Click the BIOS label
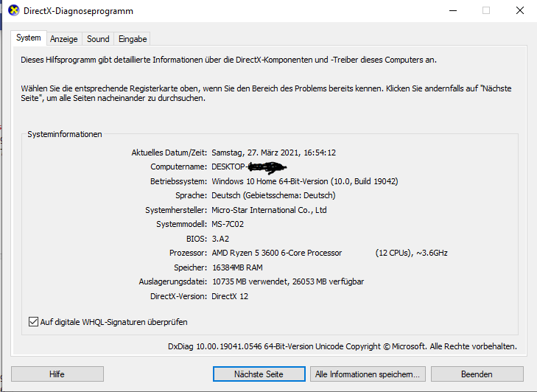Screen dimensions: 537x392 tap(197, 239)
